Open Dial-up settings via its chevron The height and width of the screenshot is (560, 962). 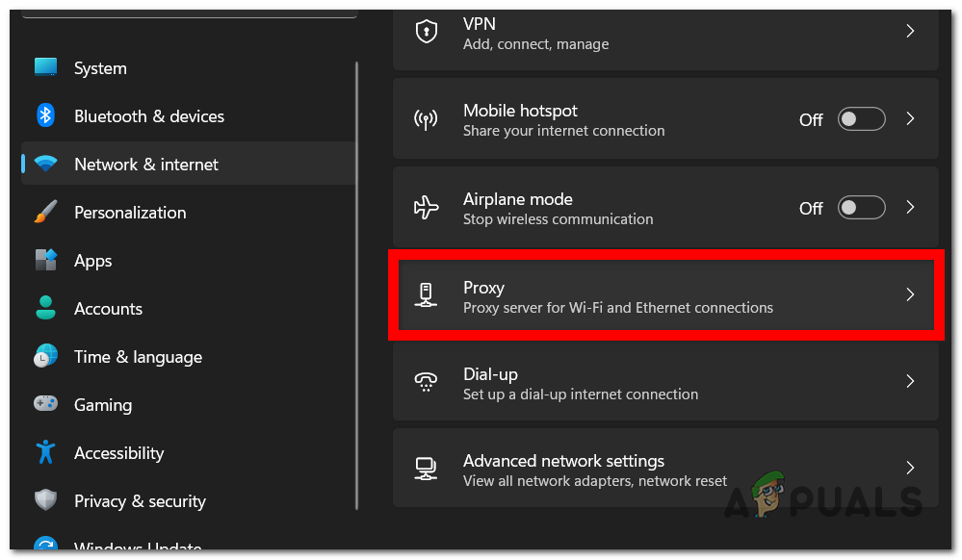tap(910, 382)
